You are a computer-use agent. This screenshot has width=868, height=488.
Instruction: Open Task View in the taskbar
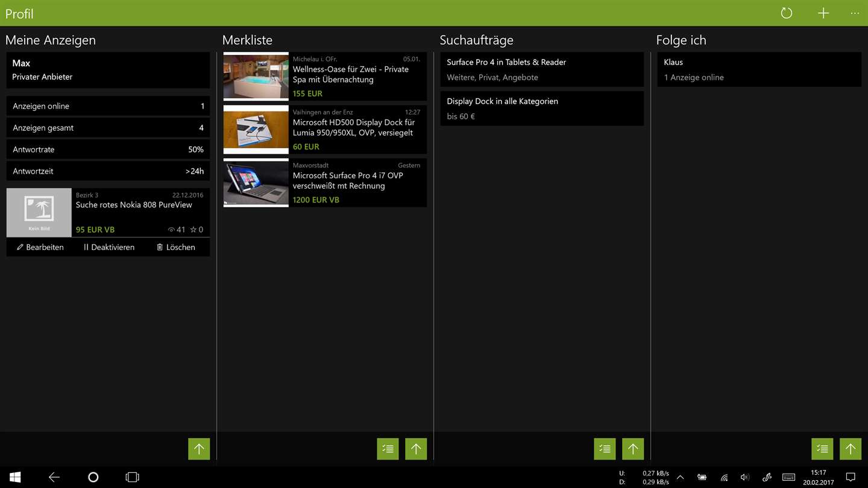[132, 477]
